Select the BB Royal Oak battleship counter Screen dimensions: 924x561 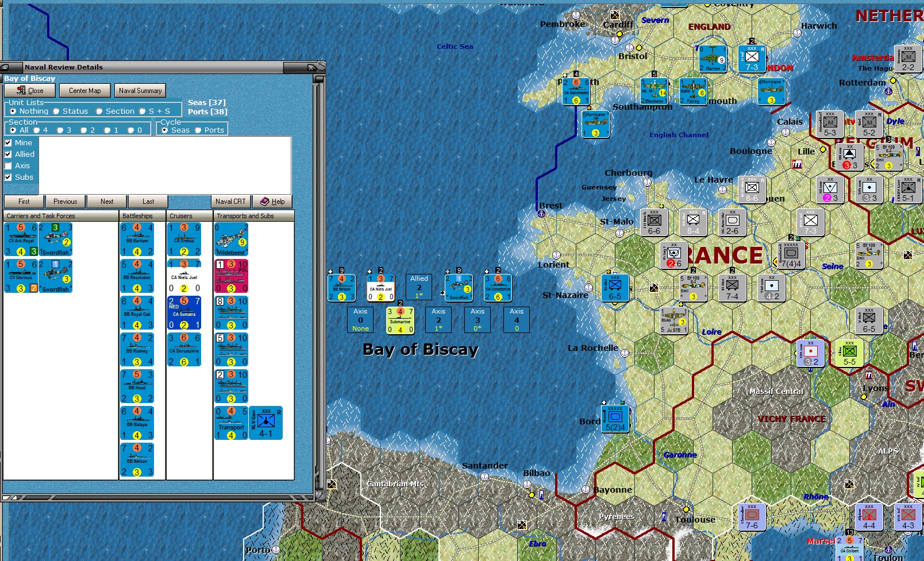[x=137, y=313]
